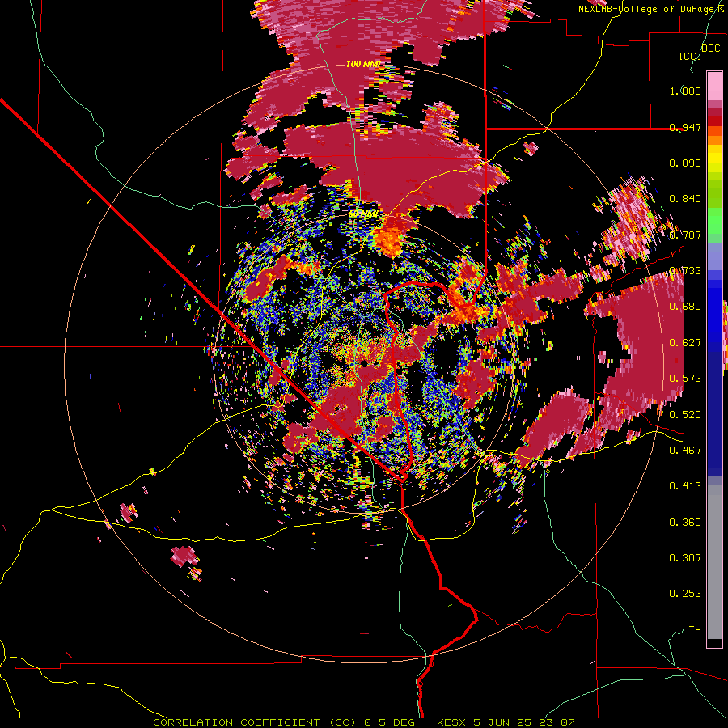The image size is (728, 728).
Task: Click the 0.680 scale label
Action: (x=685, y=307)
